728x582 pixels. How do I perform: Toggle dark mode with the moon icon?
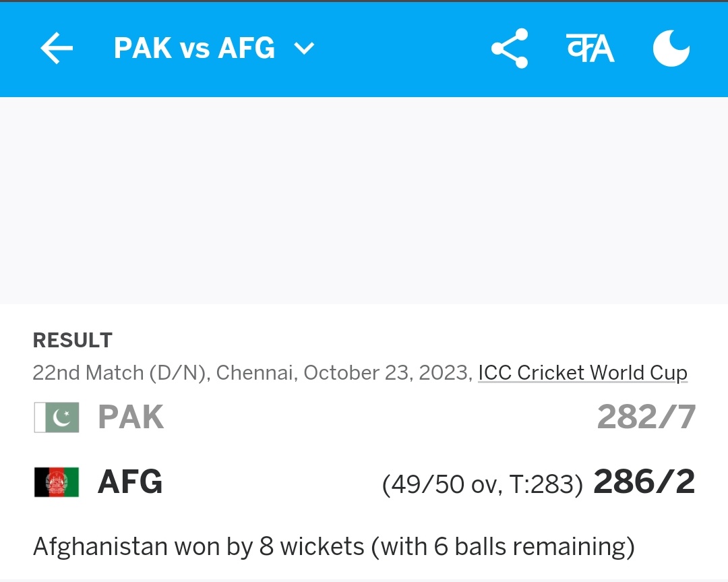(x=671, y=49)
